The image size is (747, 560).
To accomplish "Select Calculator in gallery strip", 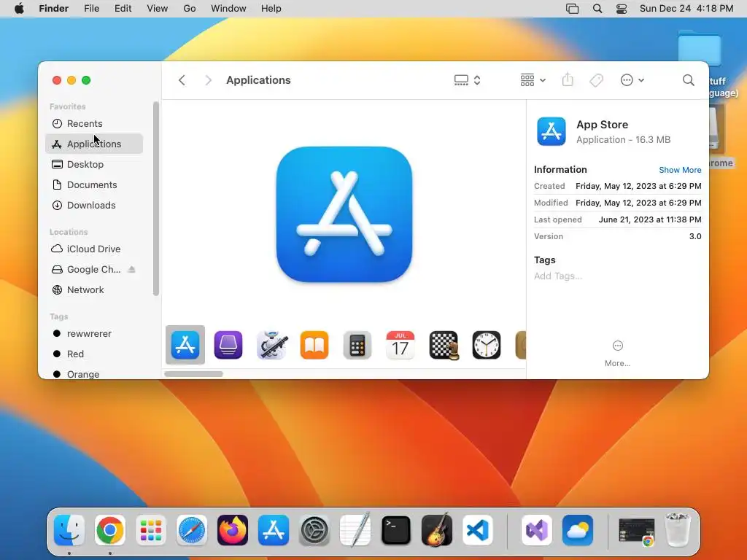I will point(357,345).
